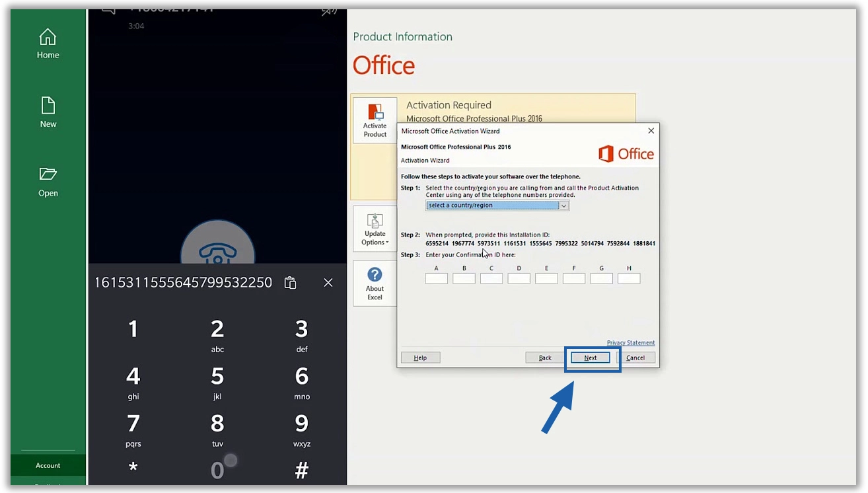Tap dial pad key 7 pqrs

(133, 430)
